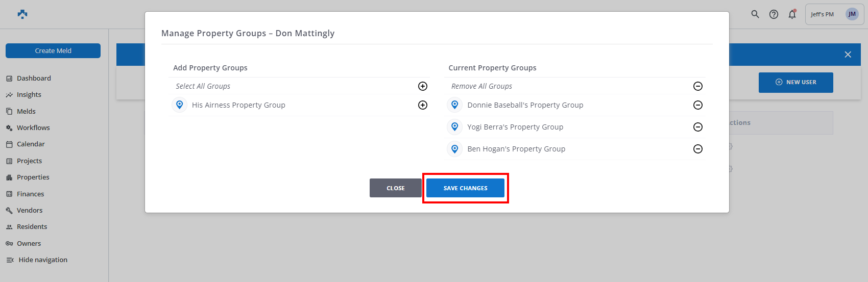This screenshot has width=868, height=282.
Task: Collapse sidebar with Hide navigation
Action: click(37, 260)
